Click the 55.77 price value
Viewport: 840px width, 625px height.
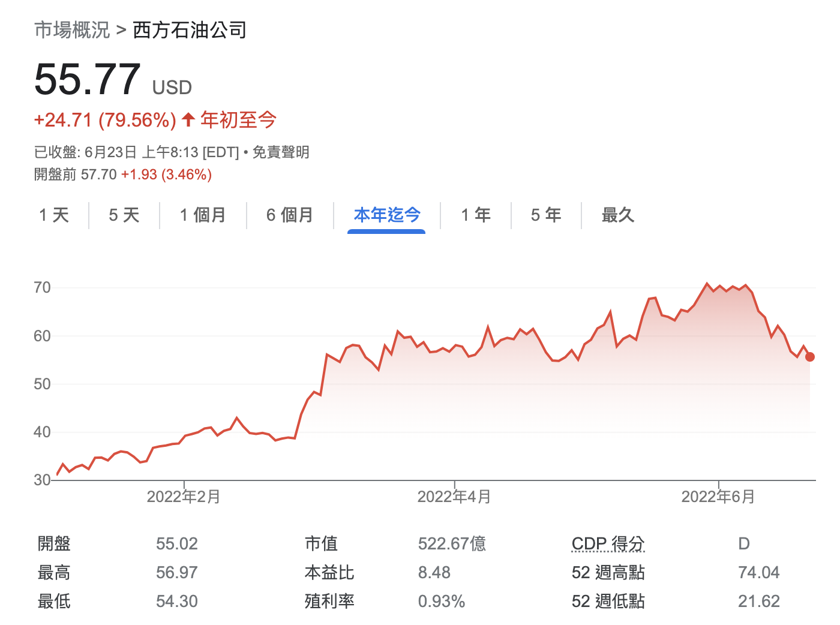pyautogui.click(x=88, y=80)
